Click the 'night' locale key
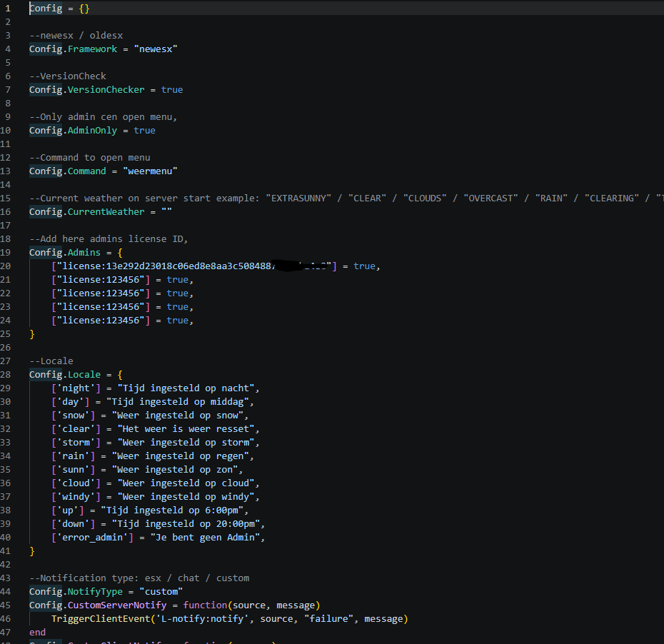 (76, 388)
